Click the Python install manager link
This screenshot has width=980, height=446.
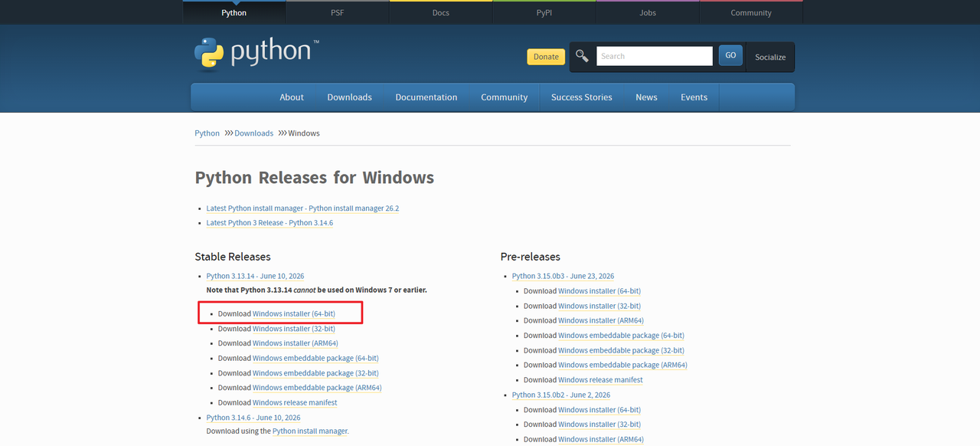click(x=310, y=431)
